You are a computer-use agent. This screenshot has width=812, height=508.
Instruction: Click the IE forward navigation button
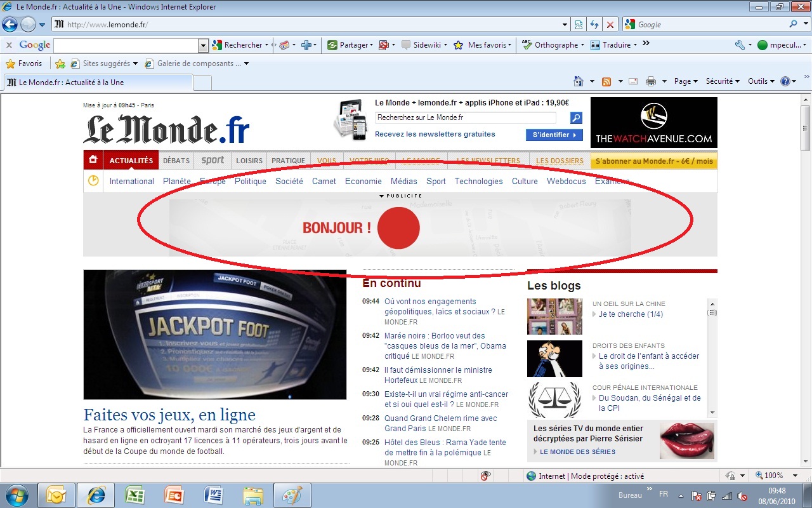pos(28,25)
